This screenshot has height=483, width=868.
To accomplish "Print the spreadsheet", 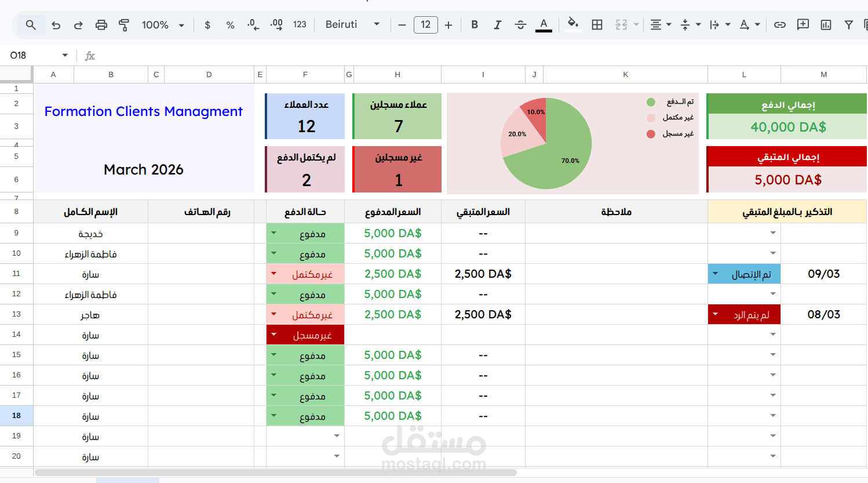I will point(101,25).
